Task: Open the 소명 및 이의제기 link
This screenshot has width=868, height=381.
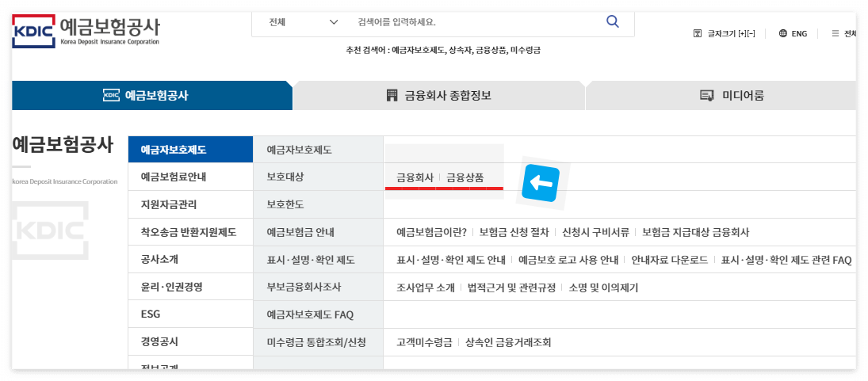Action: click(603, 287)
